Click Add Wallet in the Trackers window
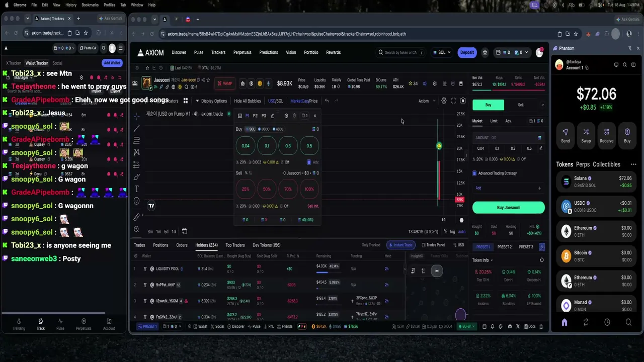644x362 pixels. (112, 63)
